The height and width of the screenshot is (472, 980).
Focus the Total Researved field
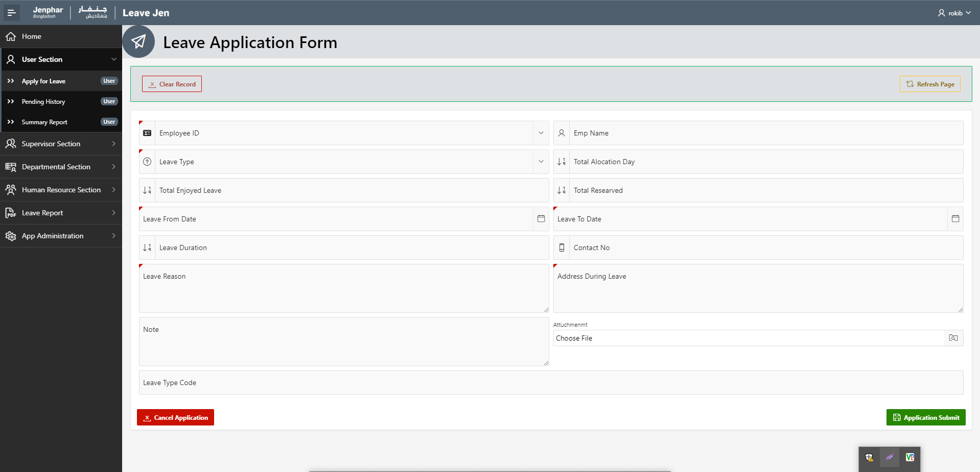[766, 190]
